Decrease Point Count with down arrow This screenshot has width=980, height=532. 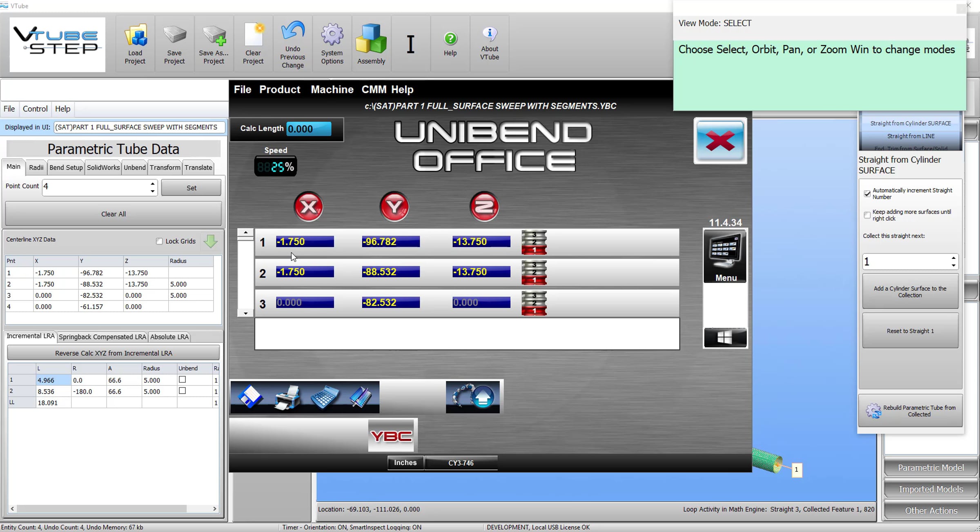click(x=152, y=191)
